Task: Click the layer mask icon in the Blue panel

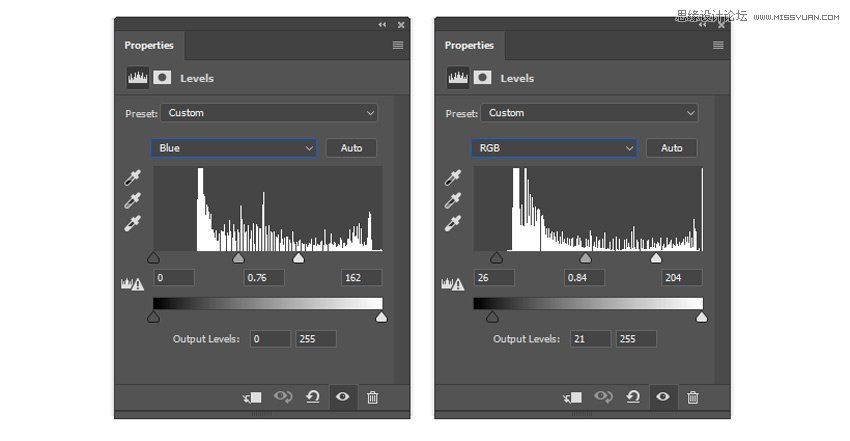Action: [162, 77]
